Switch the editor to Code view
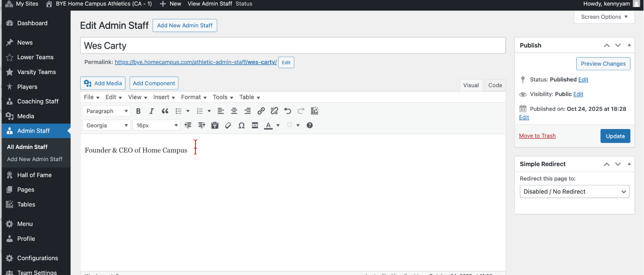This screenshot has width=644, height=275. tap(495, 85)
